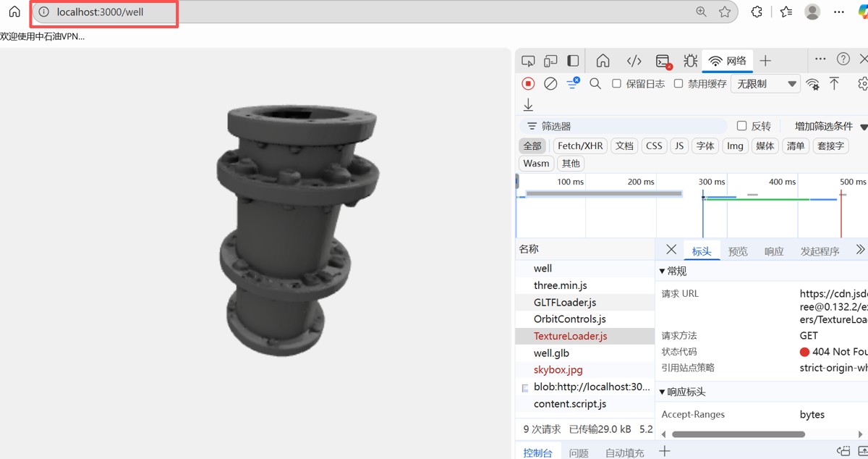Activate the inspect element picker tool
Viewport: 868px width, 459px height.
[x=529, y=61]
